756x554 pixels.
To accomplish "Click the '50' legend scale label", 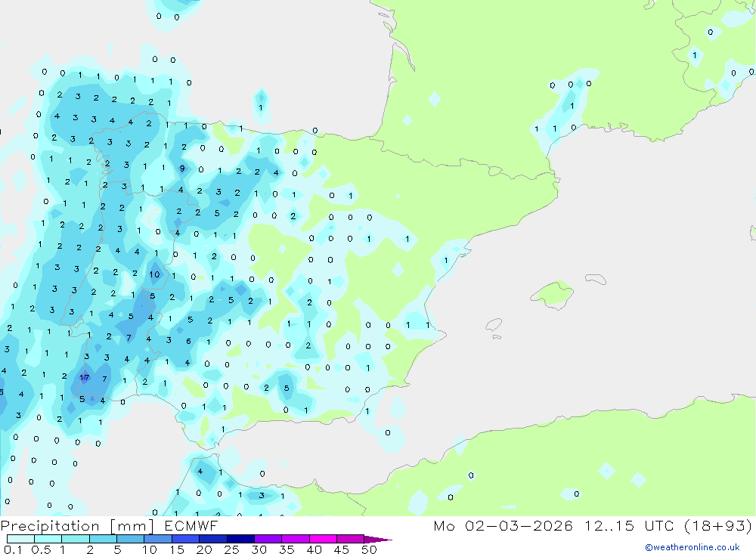I will 370,549.
